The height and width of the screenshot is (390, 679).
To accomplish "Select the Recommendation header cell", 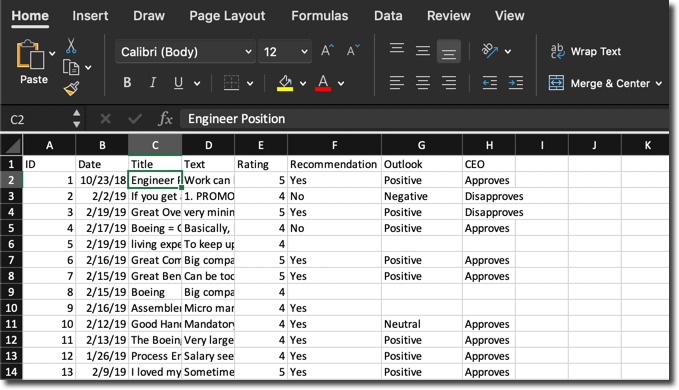I will click(x=334, y=164).
